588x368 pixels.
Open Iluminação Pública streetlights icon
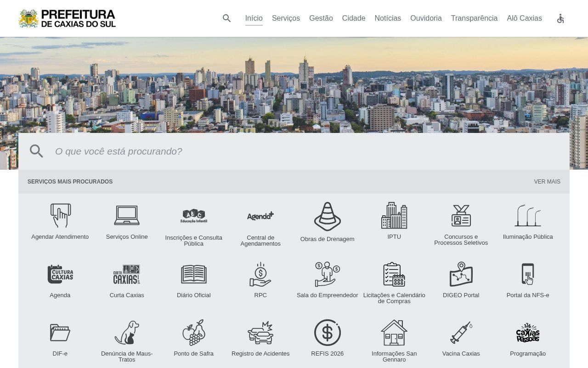(528, 215)
